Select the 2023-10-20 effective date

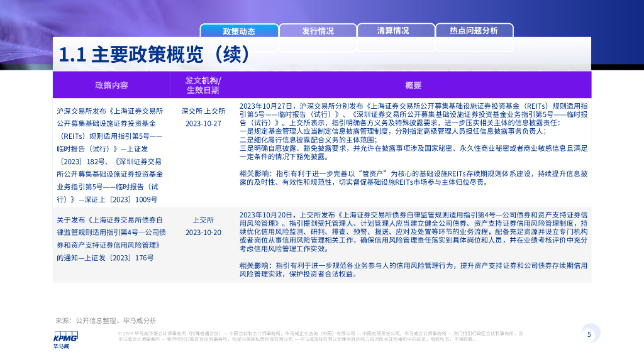click(x=203, y=233)
